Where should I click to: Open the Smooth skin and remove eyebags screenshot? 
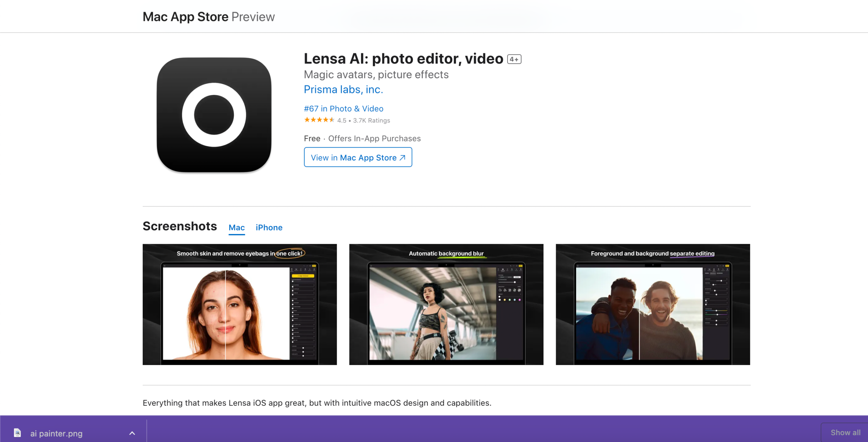click(x=240, y=304)
